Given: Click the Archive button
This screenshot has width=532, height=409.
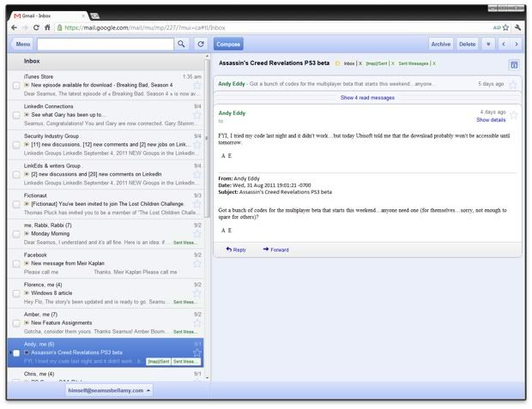Looking at the screenshot, I should point(441,44).
